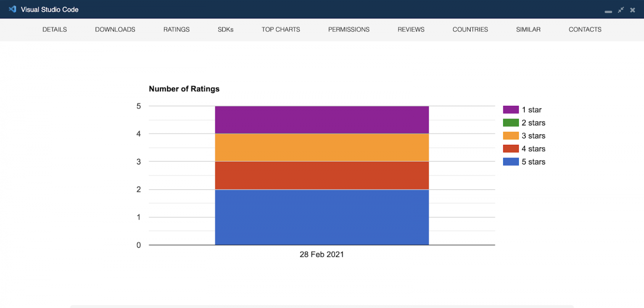Screen dimensions: 644x308
Task: Click the red 4-star bar segment
Action: pyautogui.click(x=322, y=175)
